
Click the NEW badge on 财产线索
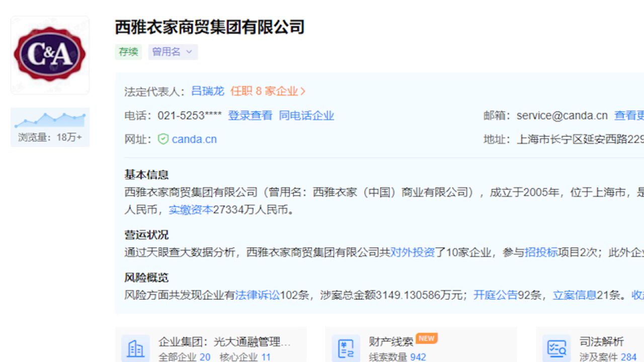point(427,338)
